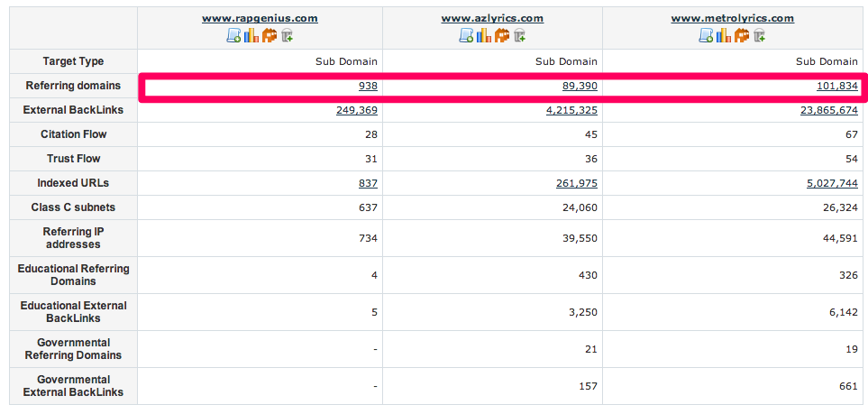Open the 5,027,744 indexed URLs link
This screenshot has width=868, height=414.
(x=832, y=183)
